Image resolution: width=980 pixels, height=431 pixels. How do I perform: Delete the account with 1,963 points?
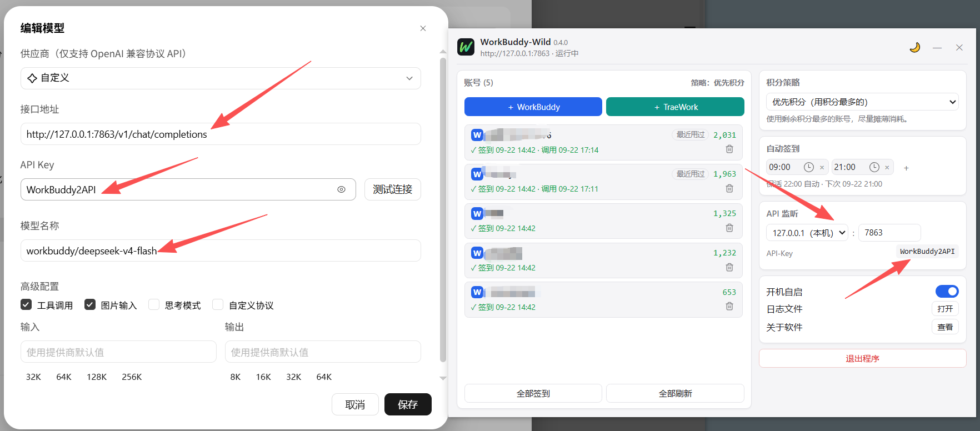(x=729, y=188)
